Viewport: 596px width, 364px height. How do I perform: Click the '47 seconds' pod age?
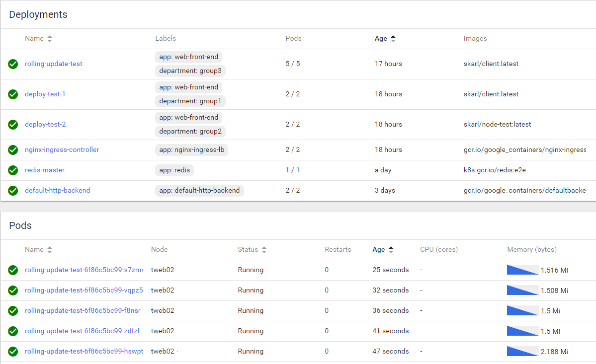click(x=390, y=351)
